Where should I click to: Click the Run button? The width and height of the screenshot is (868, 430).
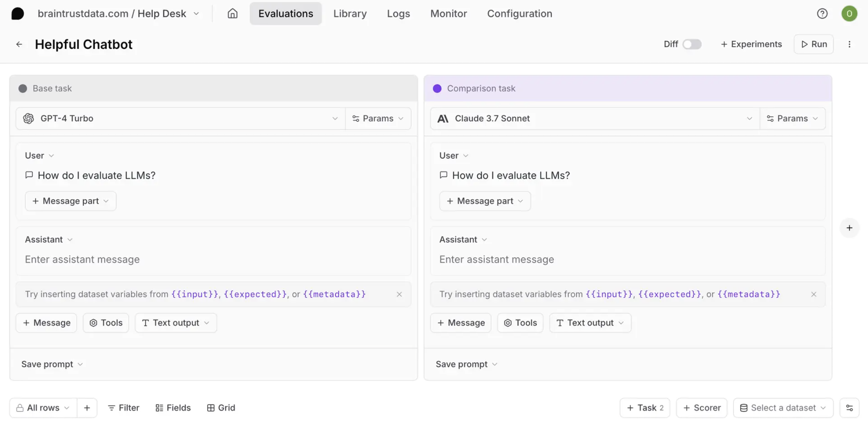[x=814, y=44]
